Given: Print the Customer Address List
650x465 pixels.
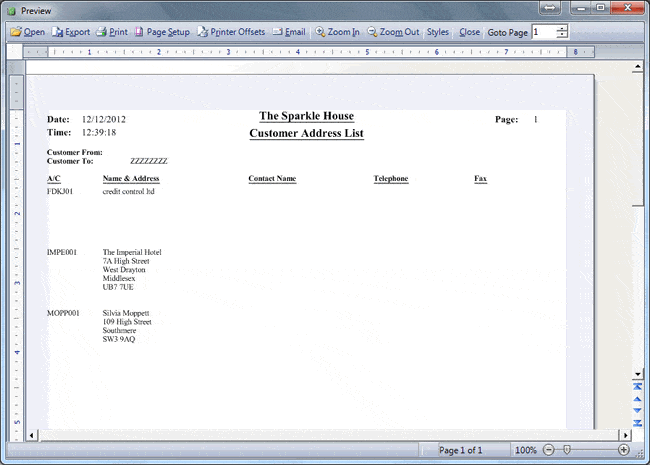Looking at the screenshot, I should click(112, 32).
